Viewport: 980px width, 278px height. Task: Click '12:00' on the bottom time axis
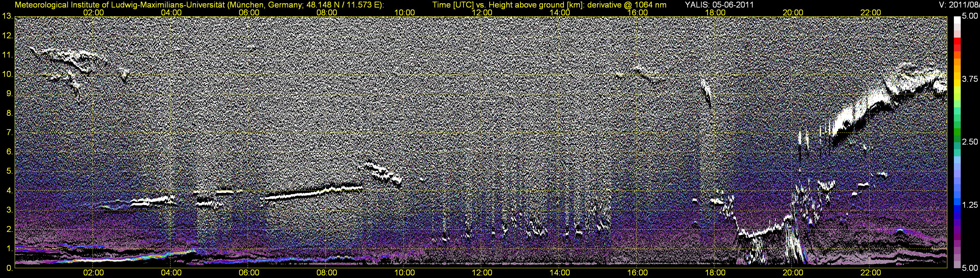(x=482, y=273)
